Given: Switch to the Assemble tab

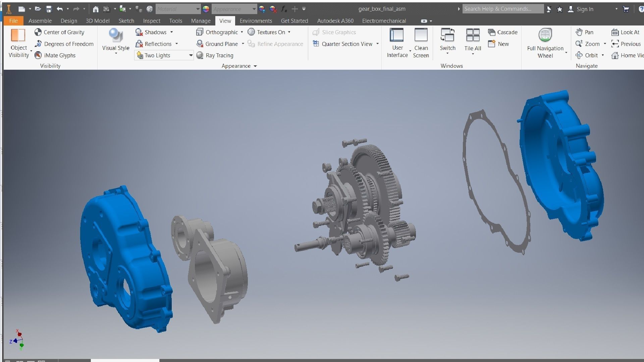Looking at the screenshot, I should 40,21.
